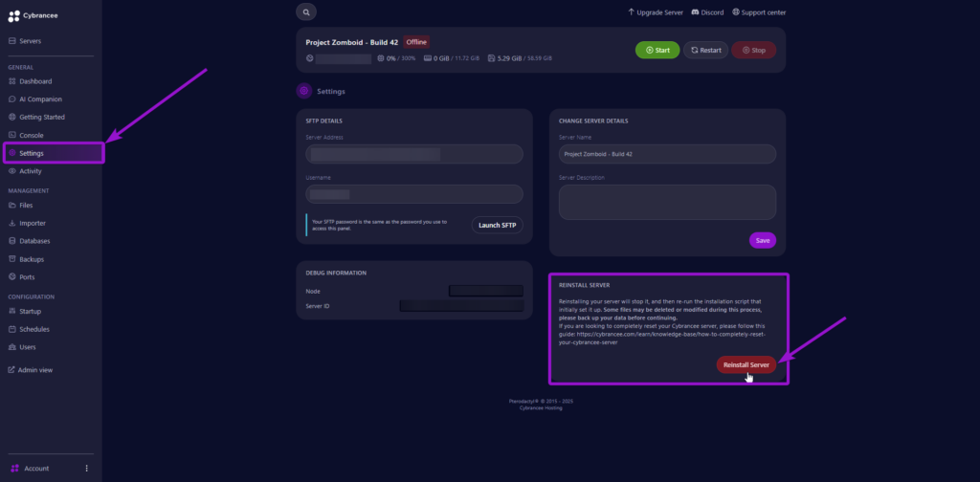The image size is (980, 482).
Task: Open the Files manager icon
Action: point(12,206)
